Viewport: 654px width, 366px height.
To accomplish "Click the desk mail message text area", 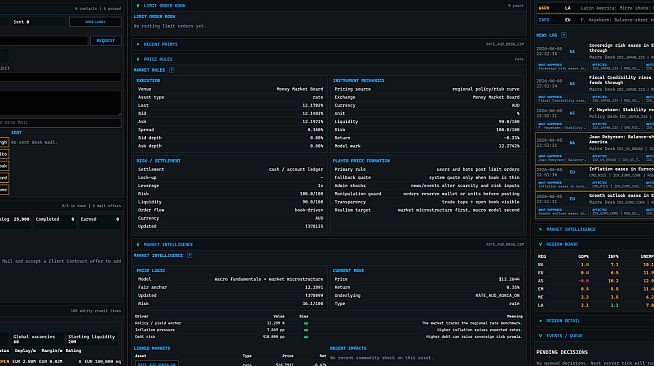I will pyautogui.click(x=60, y=103).
